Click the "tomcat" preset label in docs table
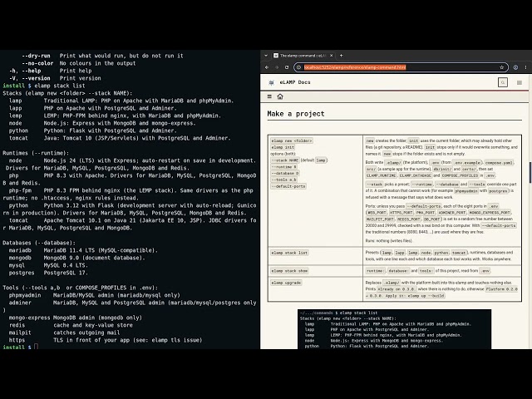This screenshot has height=399, width=532. pyautogui.click(x=459, y=253)
